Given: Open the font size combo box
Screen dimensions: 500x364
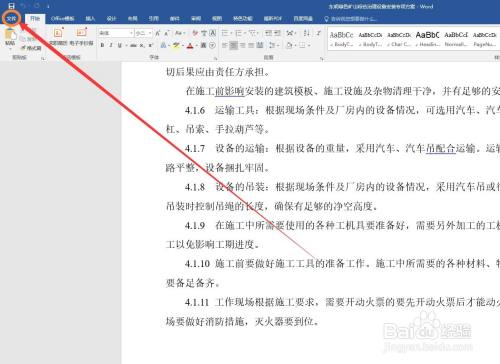Looking at the screenshot, I should (144, 33).
